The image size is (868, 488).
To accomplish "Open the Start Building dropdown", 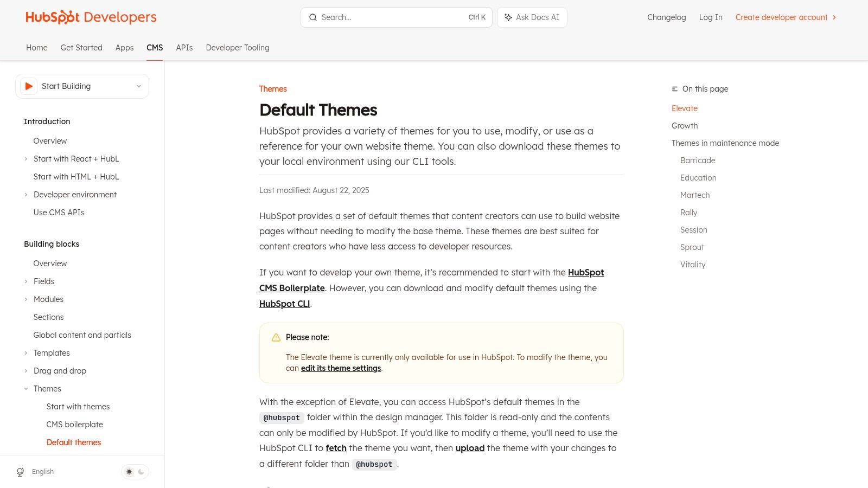I will pyautogui.click(x=138, y=86).
